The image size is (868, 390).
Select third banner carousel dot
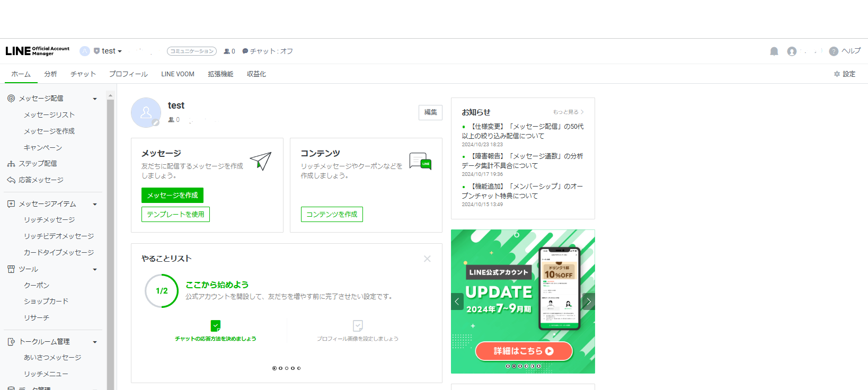click(x=520, y=366)
